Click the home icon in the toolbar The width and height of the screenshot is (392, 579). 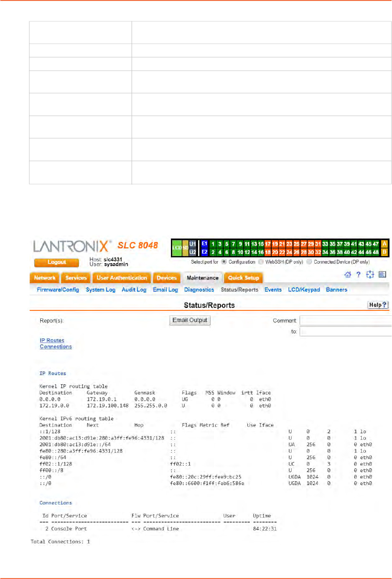click(347, 274)
